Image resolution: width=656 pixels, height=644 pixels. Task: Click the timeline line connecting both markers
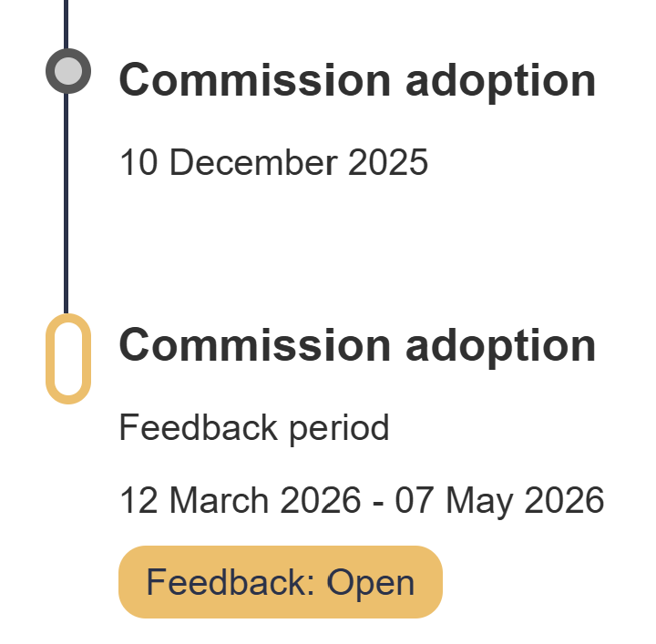67,202
